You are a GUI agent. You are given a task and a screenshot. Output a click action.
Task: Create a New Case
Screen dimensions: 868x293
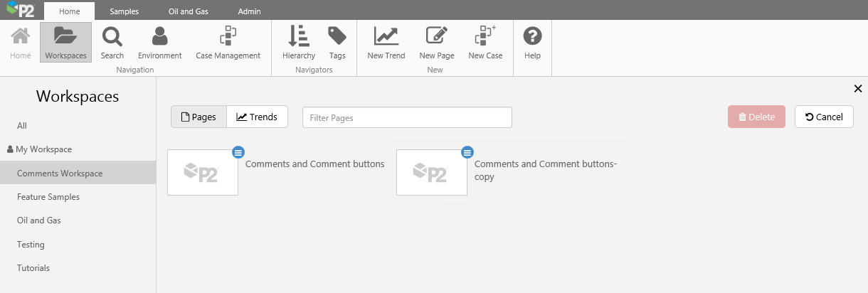(485, 42)
